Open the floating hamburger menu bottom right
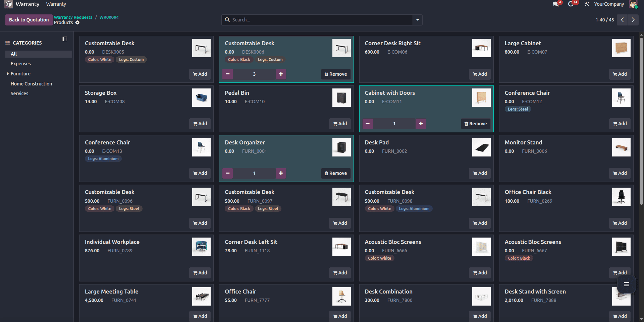The height and width of the screenshot is (322, 644). (x=626, y=284)
